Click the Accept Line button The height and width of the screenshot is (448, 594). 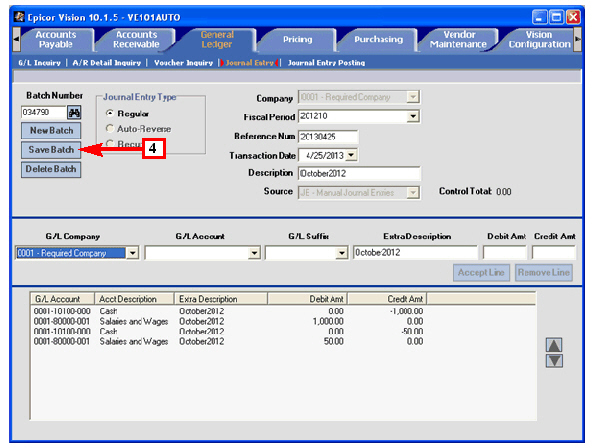(x=481, y=273)
